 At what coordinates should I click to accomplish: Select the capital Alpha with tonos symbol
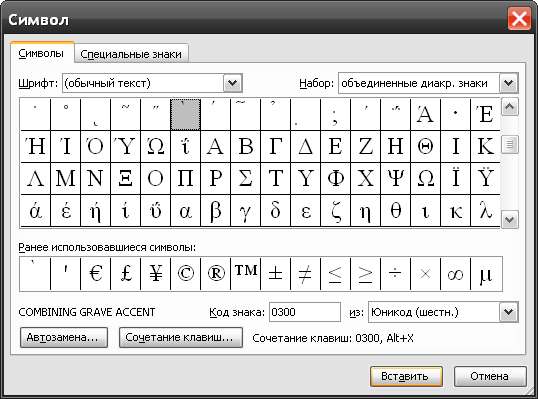[x=425, y=115]
